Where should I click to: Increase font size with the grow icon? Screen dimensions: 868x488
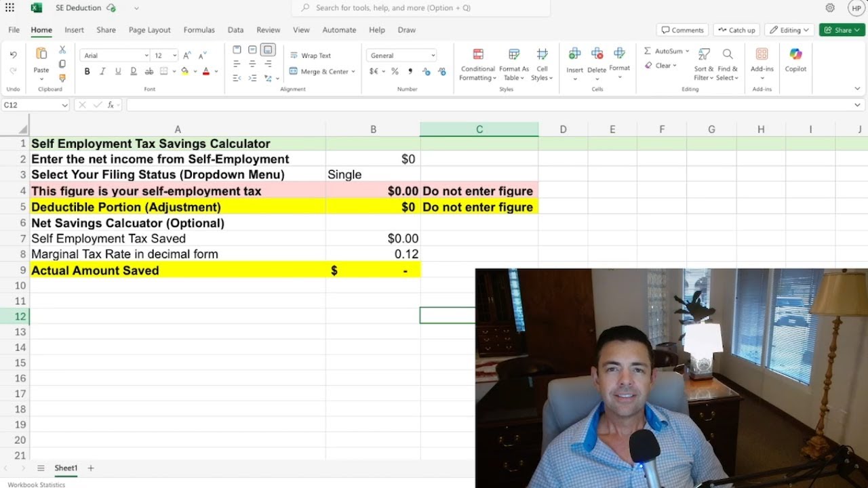(187, 56)
